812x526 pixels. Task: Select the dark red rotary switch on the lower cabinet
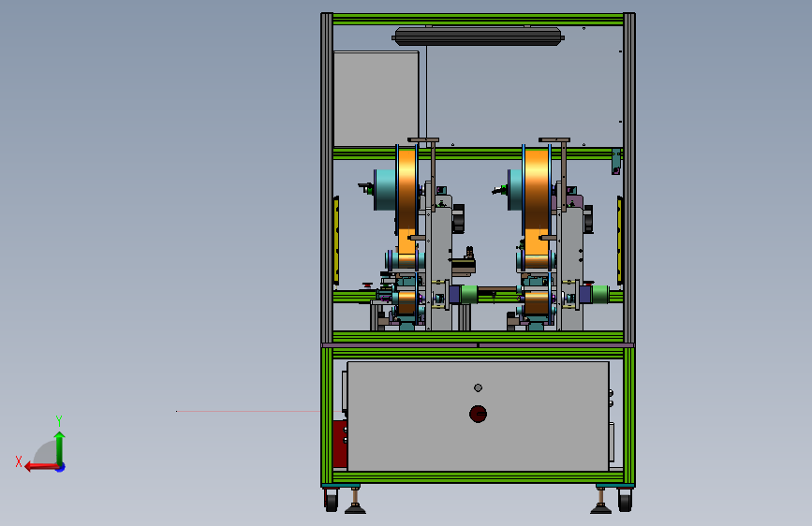pos(478,414)
